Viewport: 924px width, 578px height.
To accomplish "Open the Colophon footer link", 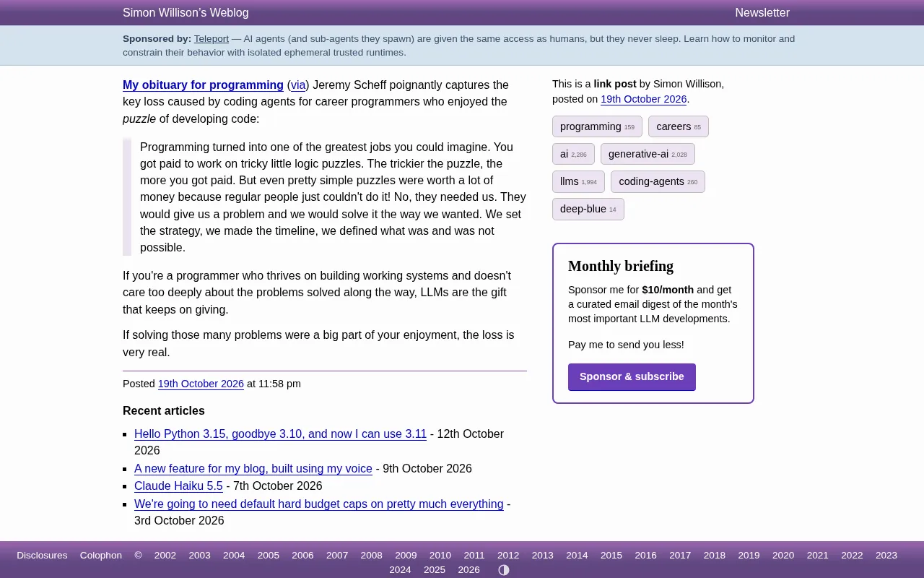I will click(101, 555).
